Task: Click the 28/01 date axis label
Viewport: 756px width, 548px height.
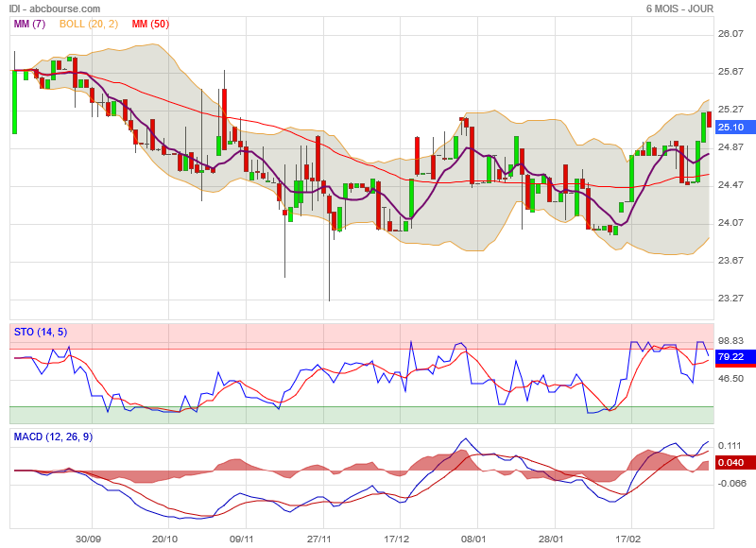Action: (x=551, y=539)
